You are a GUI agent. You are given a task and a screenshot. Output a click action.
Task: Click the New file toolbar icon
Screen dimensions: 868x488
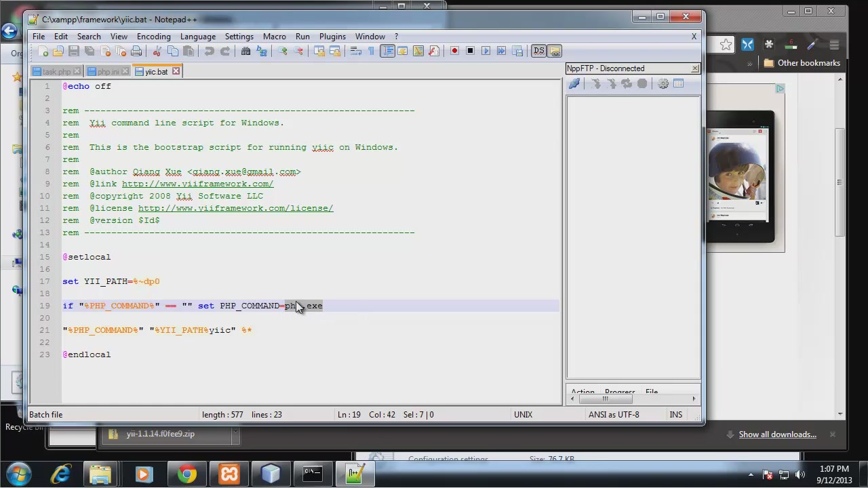click(43, 52)
